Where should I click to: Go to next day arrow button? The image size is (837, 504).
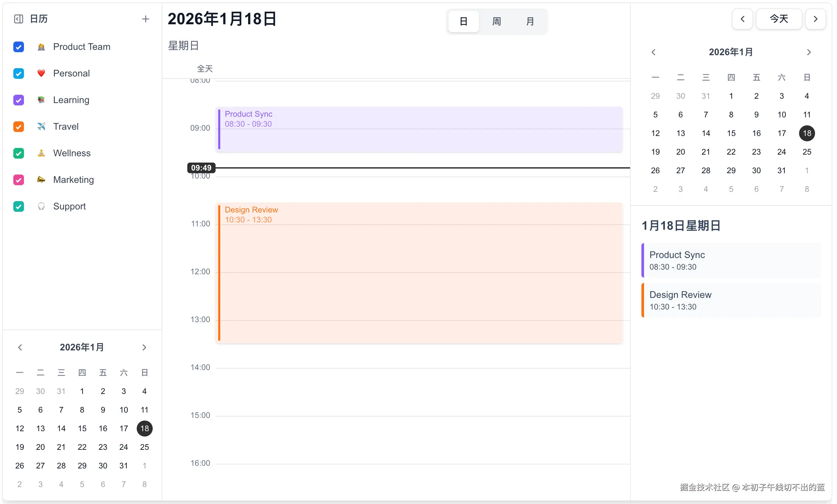coord(815,19)
